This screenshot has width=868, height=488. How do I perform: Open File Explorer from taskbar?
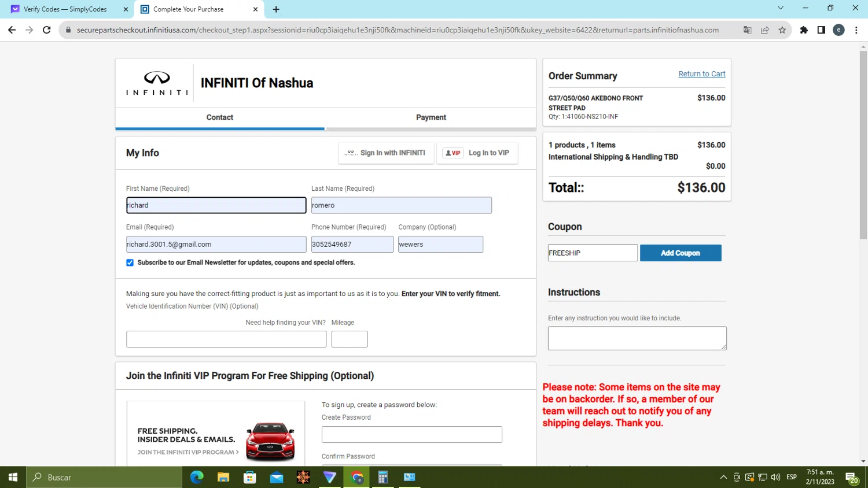pos(223,477)
